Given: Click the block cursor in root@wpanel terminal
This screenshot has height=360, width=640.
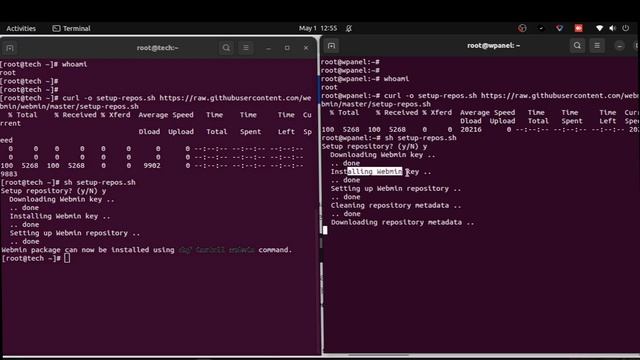Looking at the screenshot, I should tap(325, 230).
